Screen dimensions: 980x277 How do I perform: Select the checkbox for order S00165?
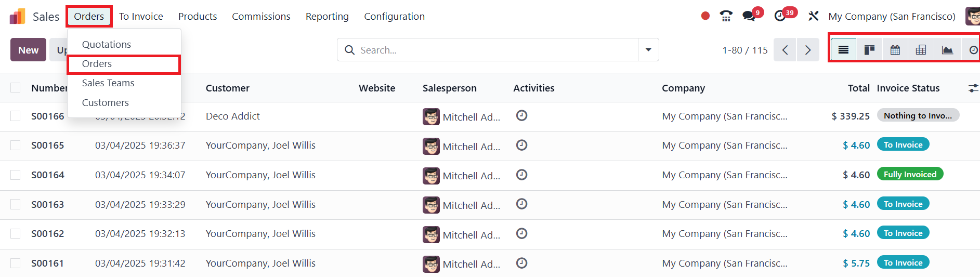click(16, 146)
